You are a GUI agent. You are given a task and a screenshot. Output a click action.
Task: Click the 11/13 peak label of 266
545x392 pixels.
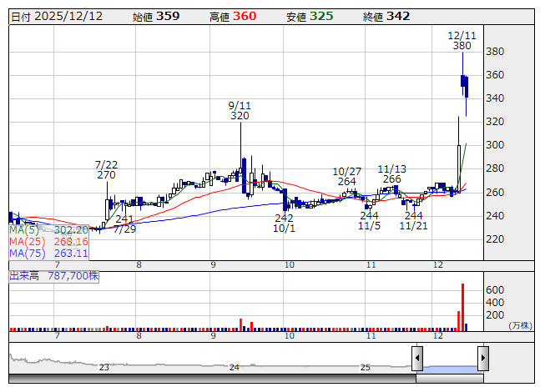tap(391, 173)
